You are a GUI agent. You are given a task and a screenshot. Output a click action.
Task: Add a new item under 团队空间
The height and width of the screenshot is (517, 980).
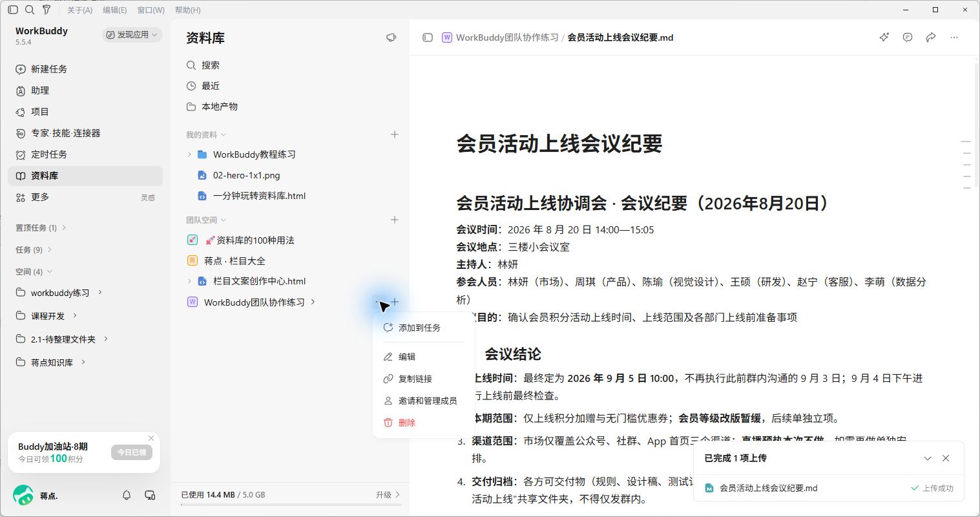pyautogui.click(x=395, y=220)
